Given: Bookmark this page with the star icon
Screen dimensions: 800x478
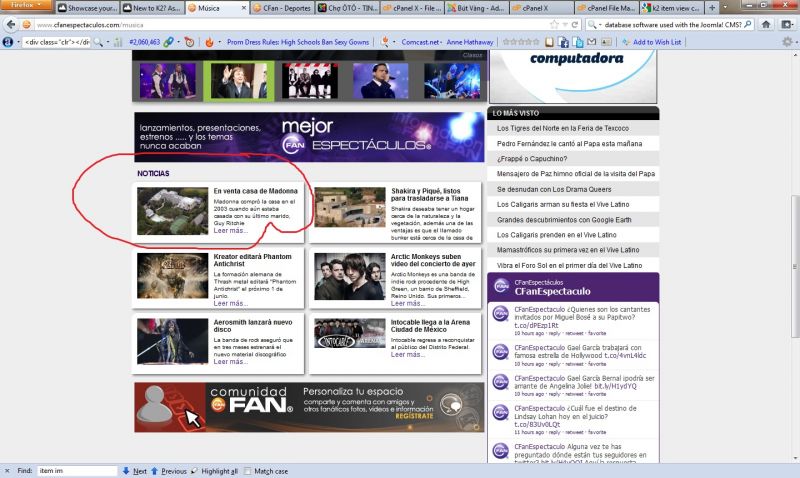Looking at the screenshot, I should point(554,24).
